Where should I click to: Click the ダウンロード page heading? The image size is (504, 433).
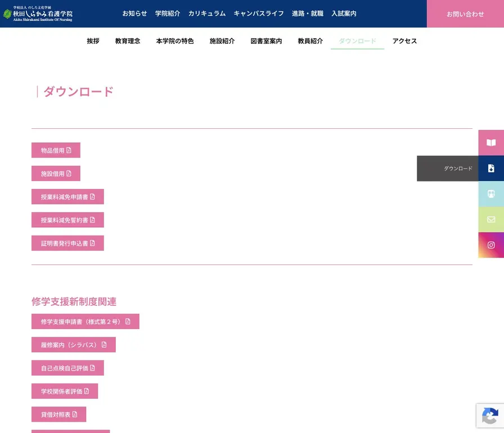[x=78, y=92]
